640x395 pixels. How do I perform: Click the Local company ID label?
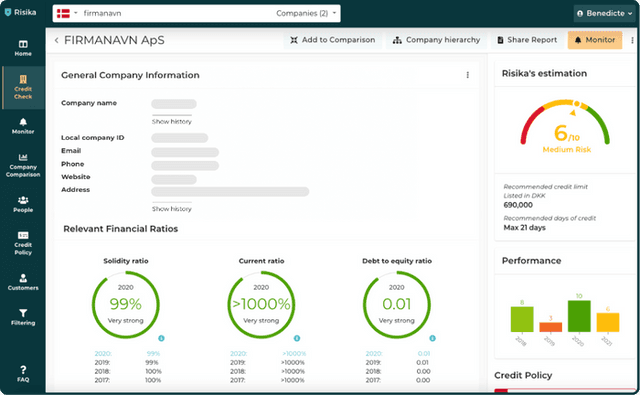pos(93,138)
